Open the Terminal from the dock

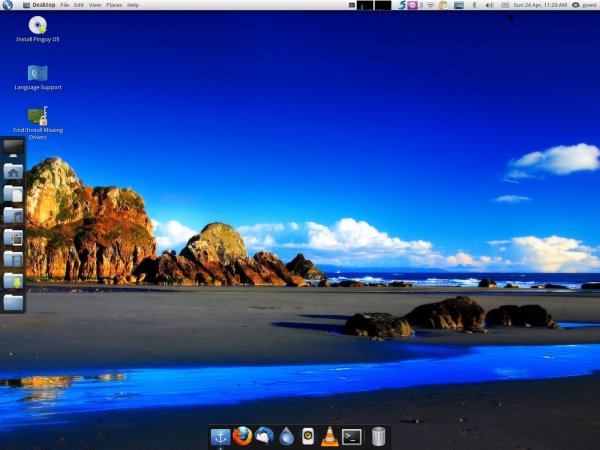click(x=351, y=436)
